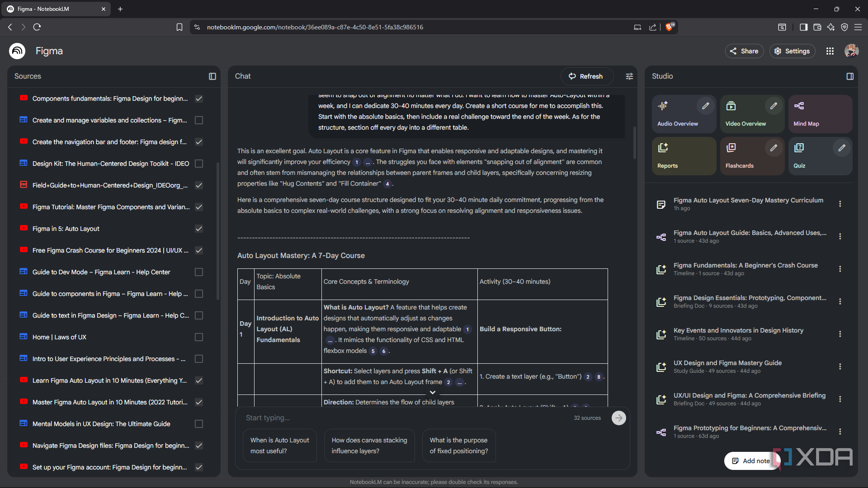Click the chat scrollbar
The width and height of the screenshot is (868, 488).
634,143
